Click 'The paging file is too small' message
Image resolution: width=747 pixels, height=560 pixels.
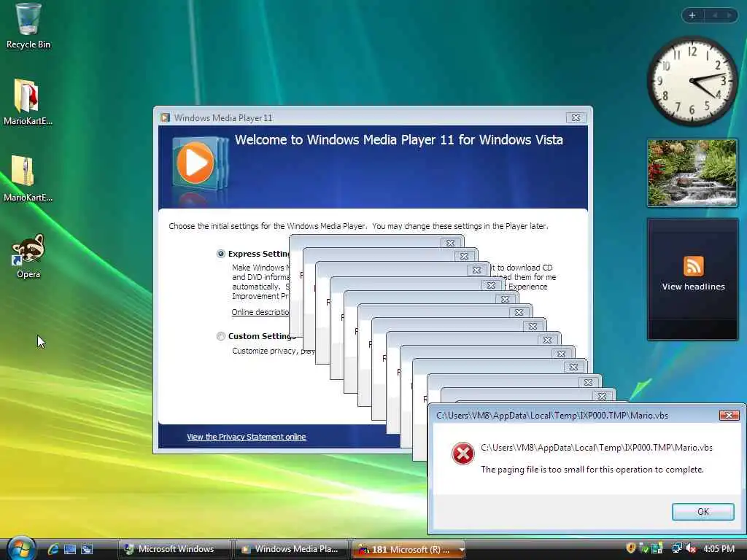pyautogui.click(x=592, y=470)
